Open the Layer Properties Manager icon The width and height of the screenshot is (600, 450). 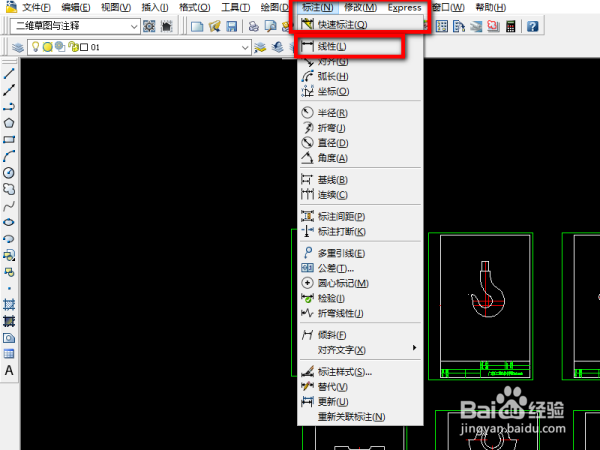(18, 47)
